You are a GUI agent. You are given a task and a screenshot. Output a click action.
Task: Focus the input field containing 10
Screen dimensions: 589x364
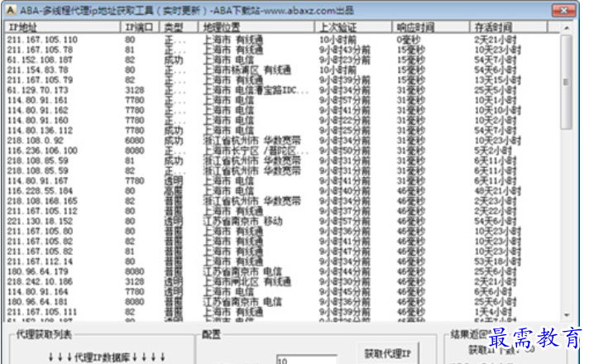pyautogui.click(x=307, y=360)
